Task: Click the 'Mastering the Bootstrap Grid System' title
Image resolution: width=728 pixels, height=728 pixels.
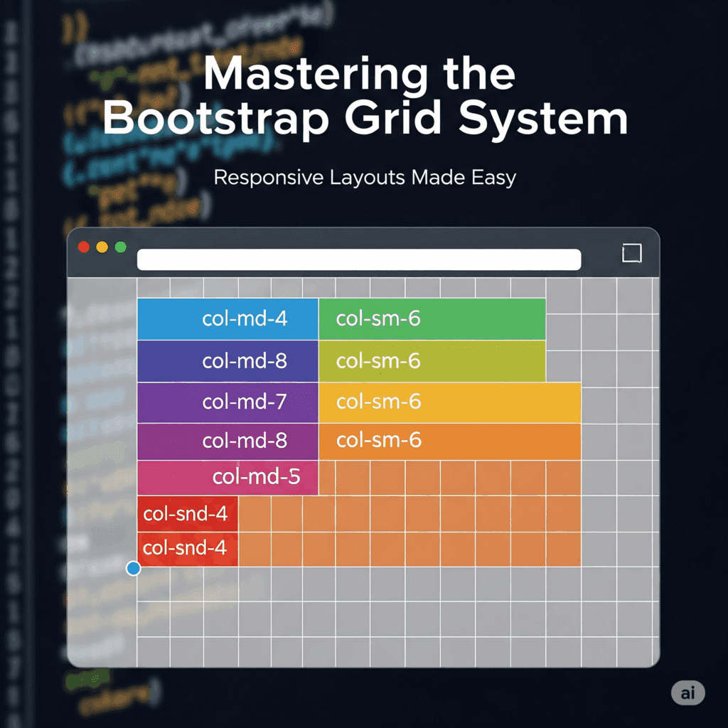Action: point(365,96)
